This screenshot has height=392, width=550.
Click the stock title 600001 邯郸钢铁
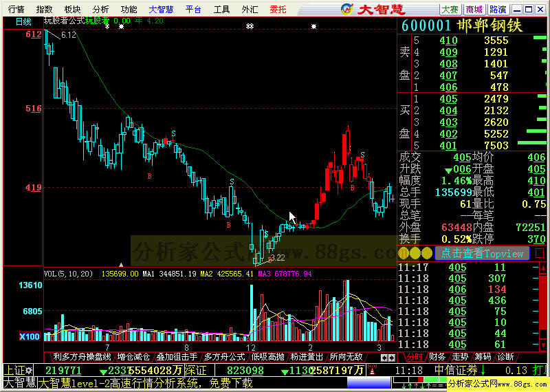click(461, 25)
